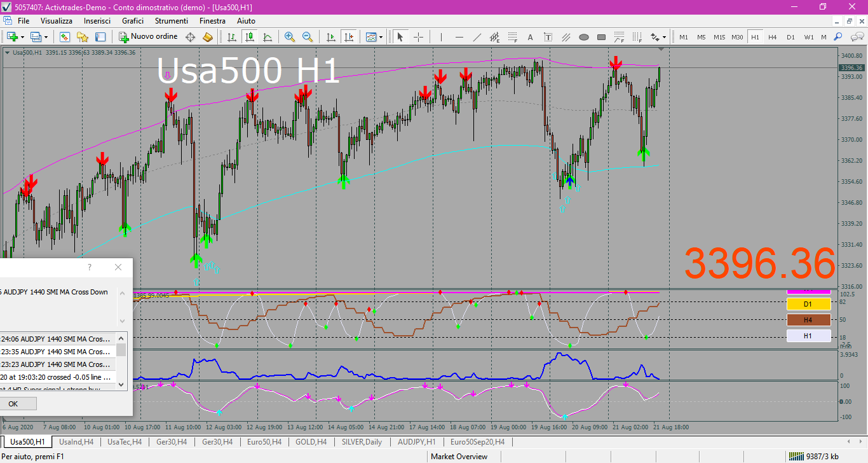The image size is (868, 463).
Task: Open the Navigator favorites star-folder icon
Action: click(83, 37)
